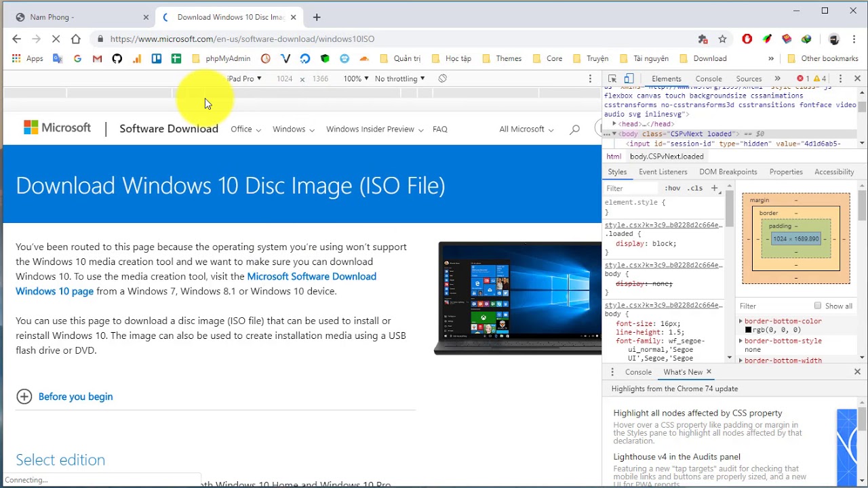
Task: Expand border-bottom-color computed property
Action: tap(741, 321)
